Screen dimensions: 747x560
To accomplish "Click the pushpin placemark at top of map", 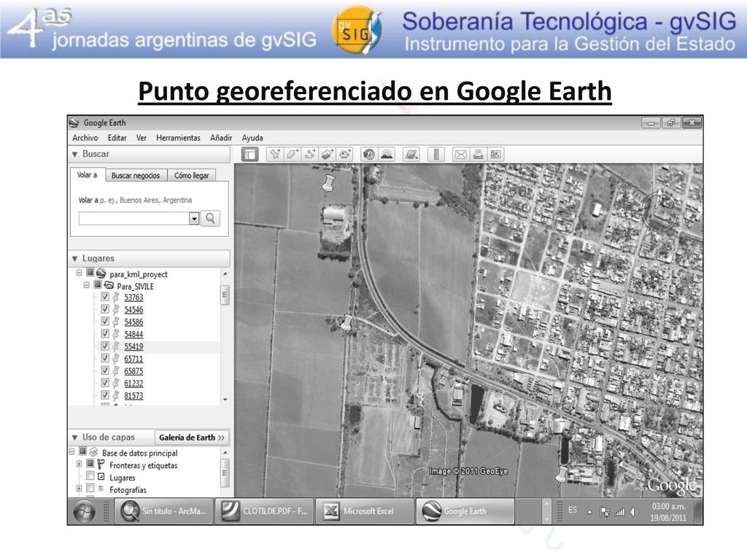I will 328,184.
